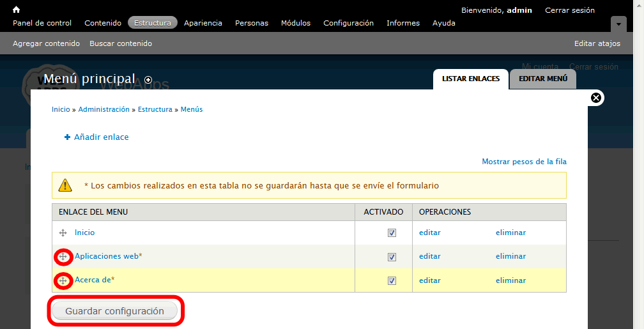
Task: Uncheck Activado for Inicio
Action: pos(392,233)
